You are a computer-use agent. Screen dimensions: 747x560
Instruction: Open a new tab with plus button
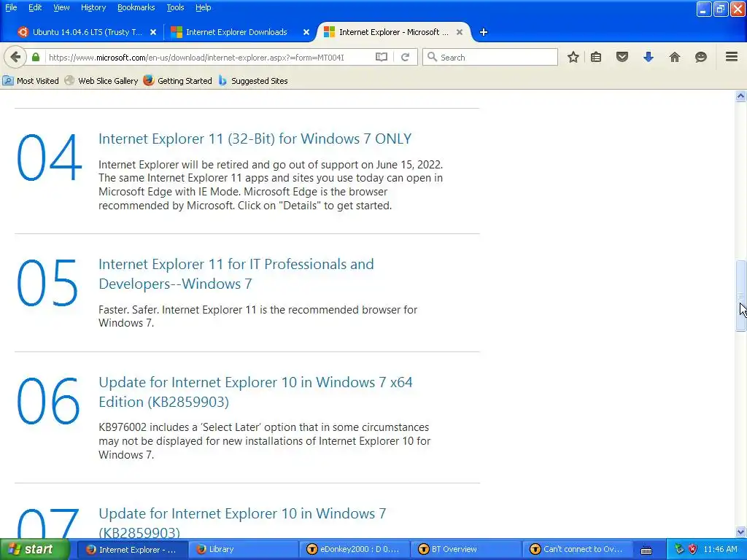(484, 32)
